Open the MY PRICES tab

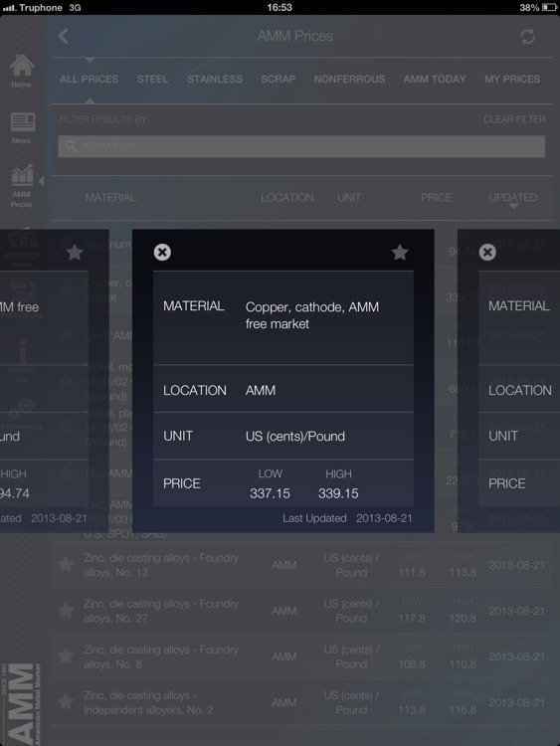point(512,79)
